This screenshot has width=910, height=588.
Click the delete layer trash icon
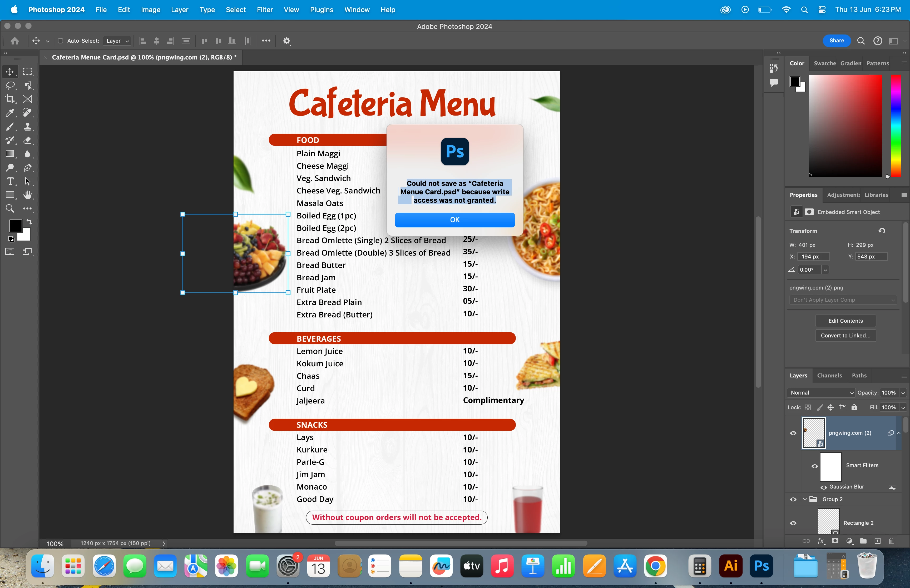(892, 541)
